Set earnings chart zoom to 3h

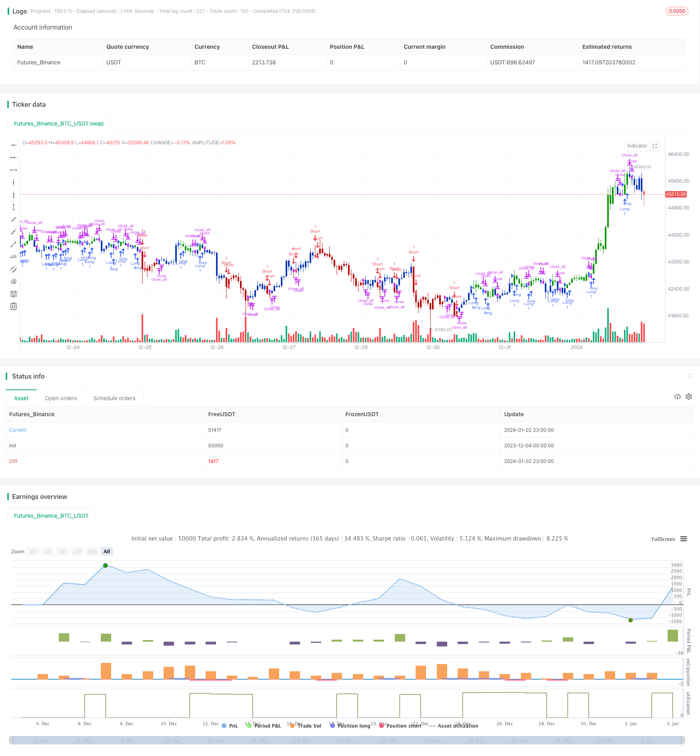pyautogui.click(x=48, y=552)
